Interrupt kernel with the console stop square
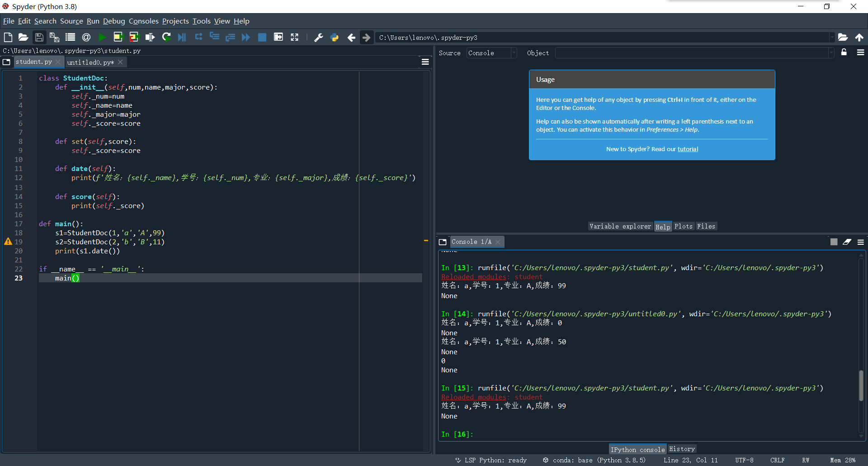Image resolution: width=868 pixels, height=466 pixels. click(x=834, y=242)
